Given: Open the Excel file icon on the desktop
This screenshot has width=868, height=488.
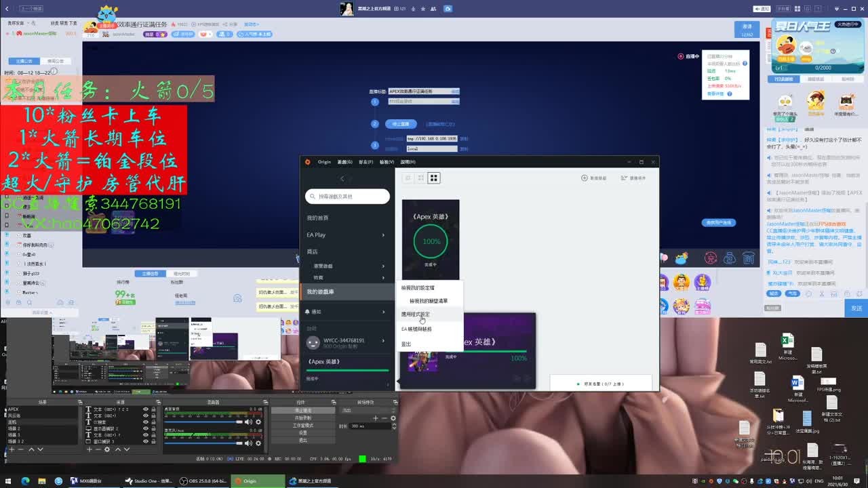Looking at the screenshot, I should click(787, 341).
